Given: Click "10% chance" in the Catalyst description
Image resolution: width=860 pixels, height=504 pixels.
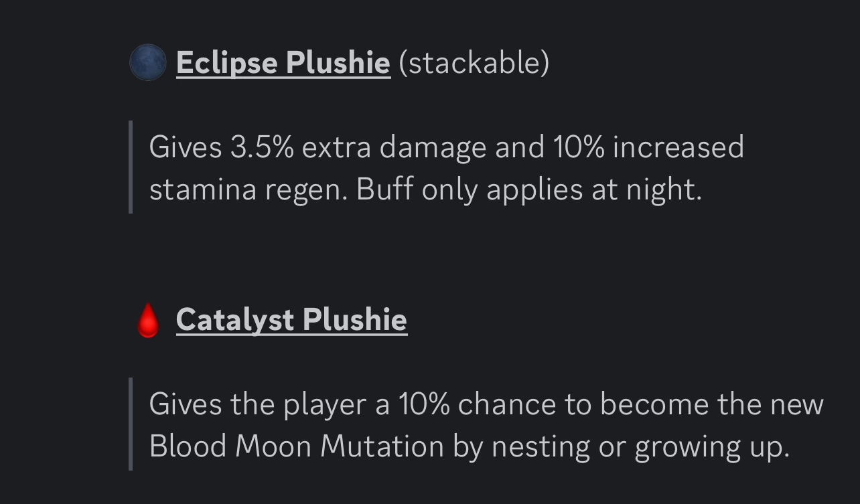Looking at the screenshot, I should (476, 404).
